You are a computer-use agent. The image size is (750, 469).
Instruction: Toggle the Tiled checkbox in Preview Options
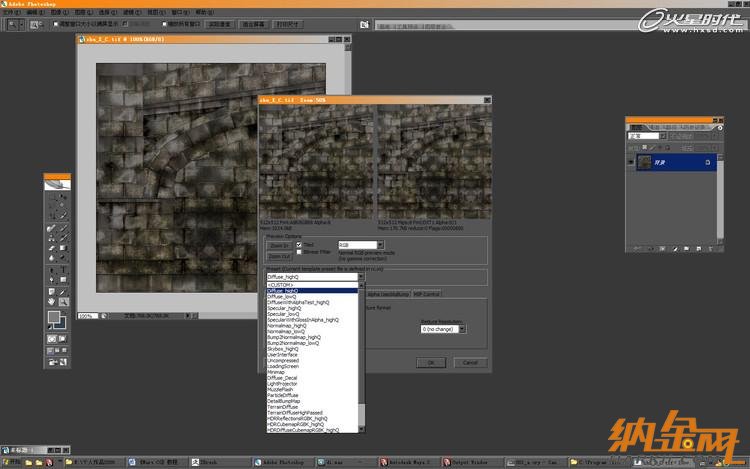click(299, 244)
